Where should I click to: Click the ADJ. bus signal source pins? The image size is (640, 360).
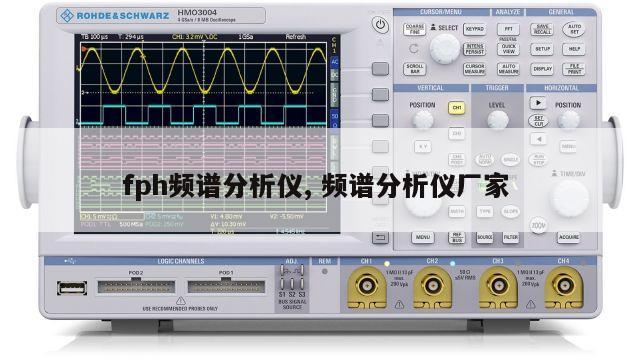point(291,278)
